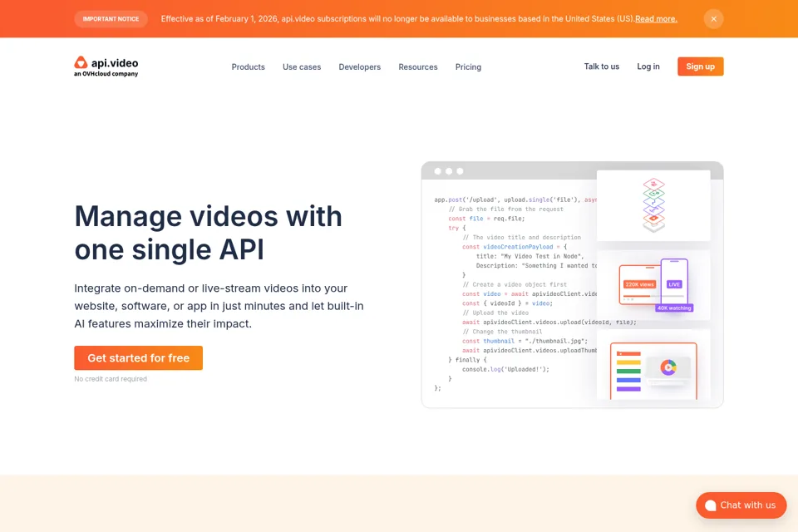
Task: Open the Products menu
Action: (x=249, y=66)
